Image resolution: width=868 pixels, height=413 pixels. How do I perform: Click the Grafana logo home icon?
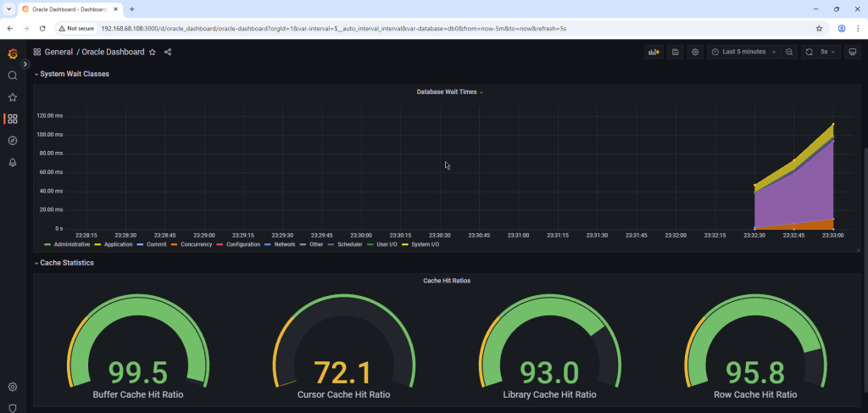tap(12, 53)
